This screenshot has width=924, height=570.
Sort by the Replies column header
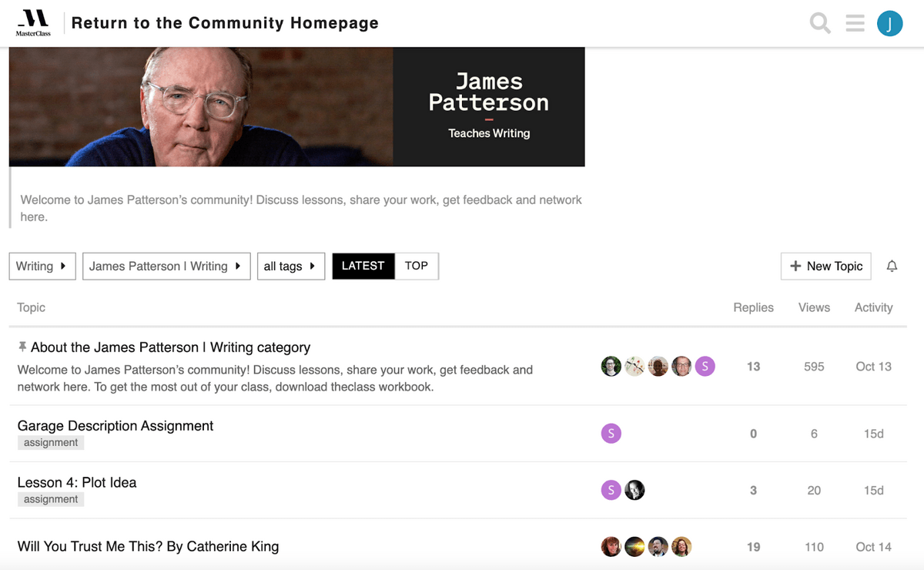pyautogui.click(x=753, y=307)
